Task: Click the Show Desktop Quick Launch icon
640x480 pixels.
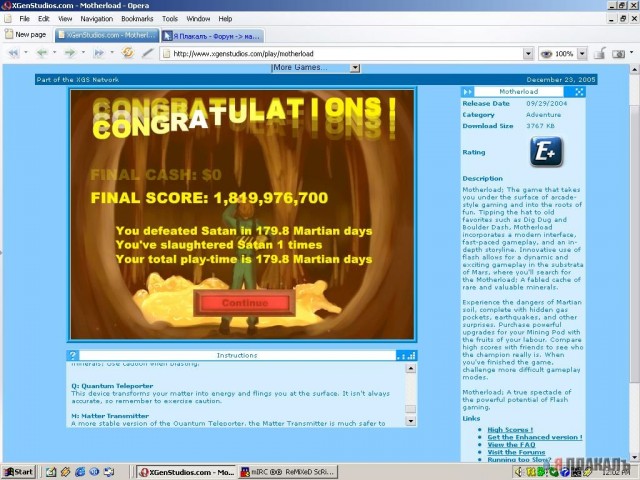Action: coord(109,472)
